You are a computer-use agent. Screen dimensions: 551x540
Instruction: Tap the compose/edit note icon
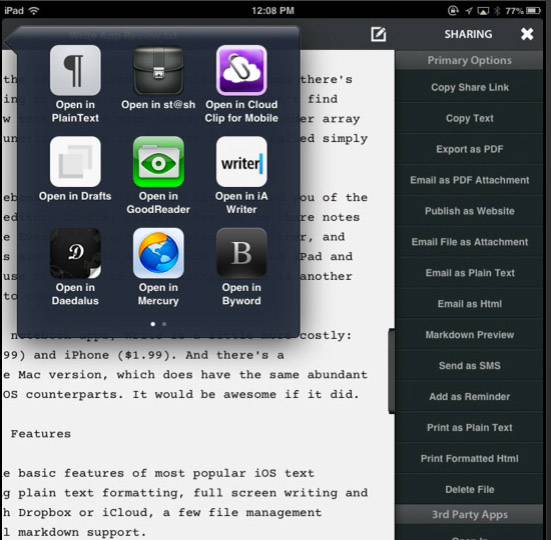tap(378, 34)
